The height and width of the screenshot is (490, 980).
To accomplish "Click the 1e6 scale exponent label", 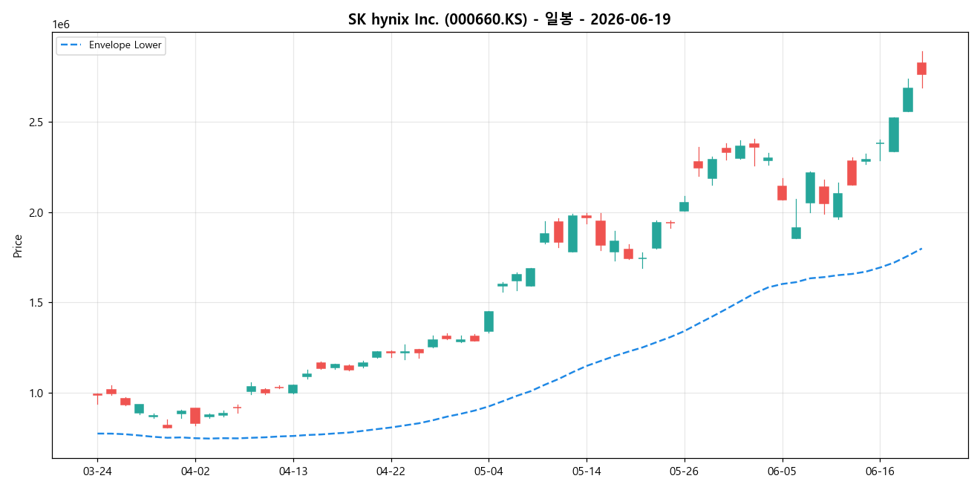I will point(60,25).
